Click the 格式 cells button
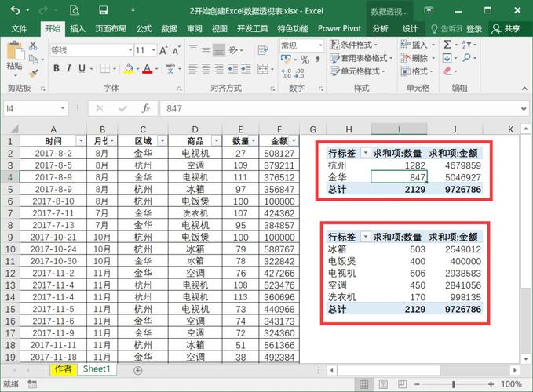This screenshot has height=392, width=533. (417, 71)
